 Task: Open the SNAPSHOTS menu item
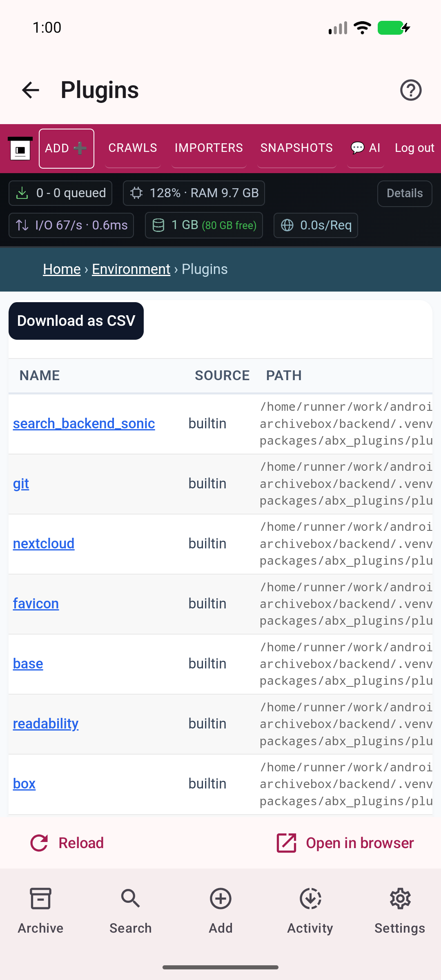(x=296, y=148)
